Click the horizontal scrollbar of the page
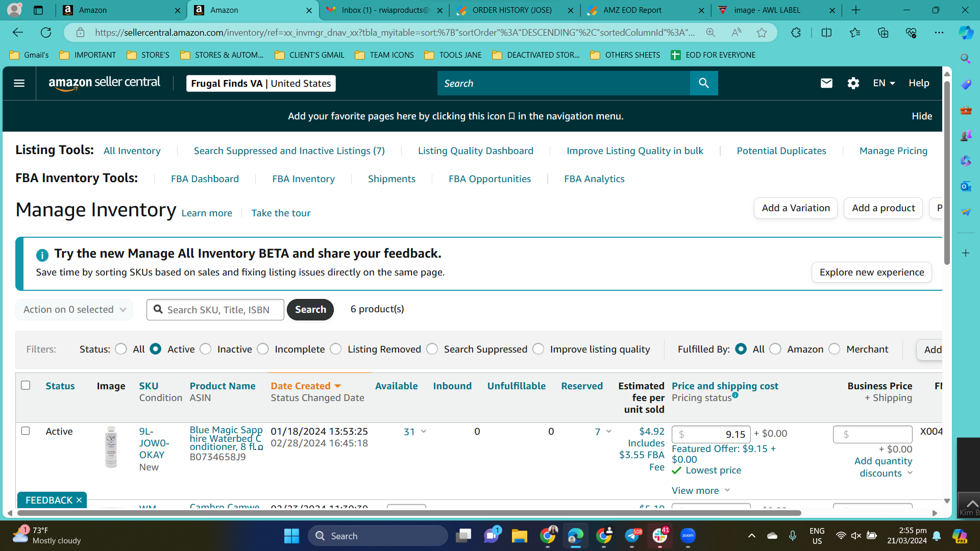Viewport: 980px width, 551px height. pos(409,513)
